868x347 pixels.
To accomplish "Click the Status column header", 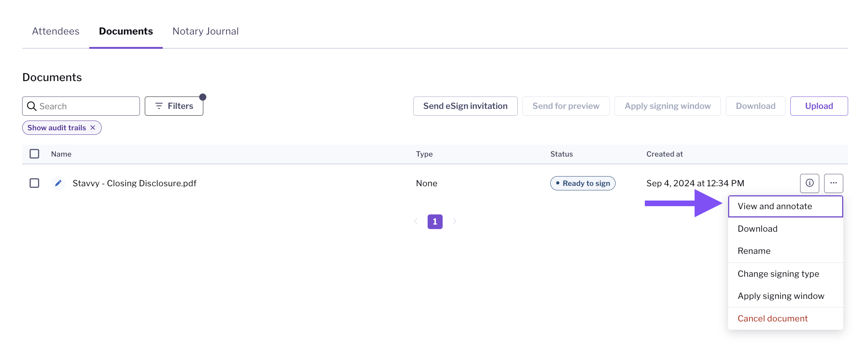I will click(x=562, y=154).
